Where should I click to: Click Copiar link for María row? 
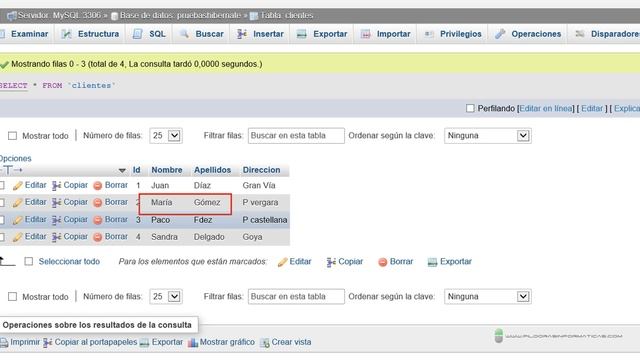(x=76, y=202)
